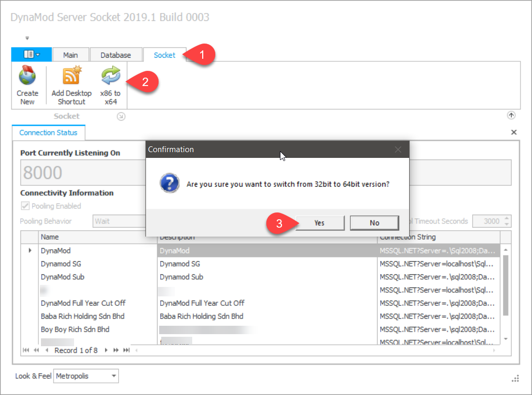The image size is (532, 395).
Task: Go to previous record navigator button
Action: (x=47, y=350)
